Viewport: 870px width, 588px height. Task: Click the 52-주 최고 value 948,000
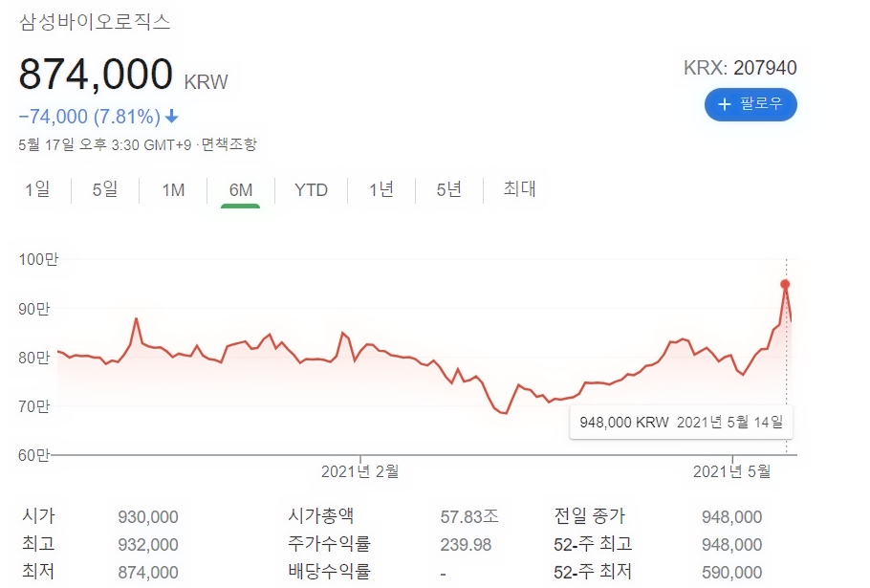731,545
